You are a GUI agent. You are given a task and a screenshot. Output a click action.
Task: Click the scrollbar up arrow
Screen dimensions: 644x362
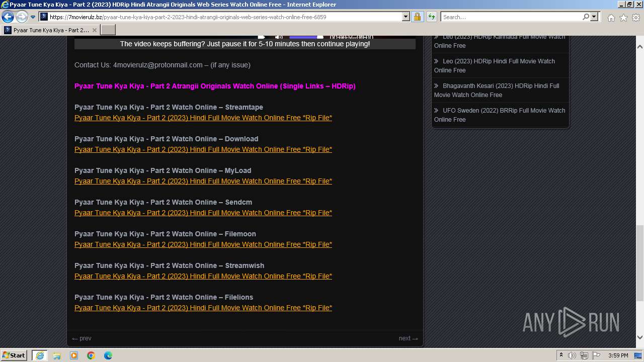click(x=640, y=46)
